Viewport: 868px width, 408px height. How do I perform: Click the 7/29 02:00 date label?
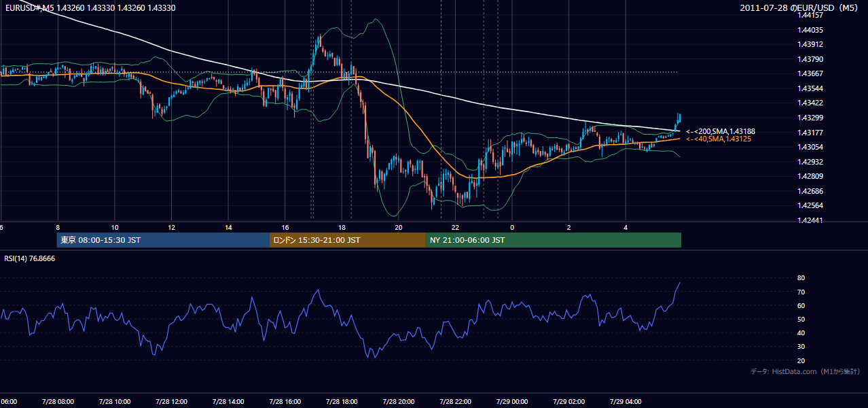click(x=568, y=401)
